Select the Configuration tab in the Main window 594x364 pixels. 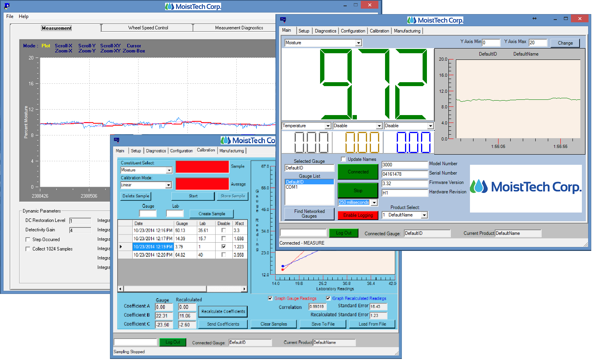pyautogui.click(x=353, y=31)
